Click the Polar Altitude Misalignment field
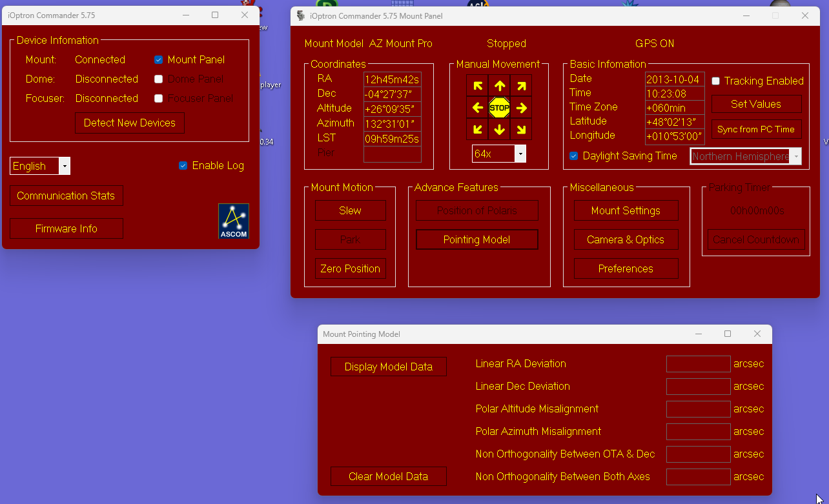 [x=699, y=409]
